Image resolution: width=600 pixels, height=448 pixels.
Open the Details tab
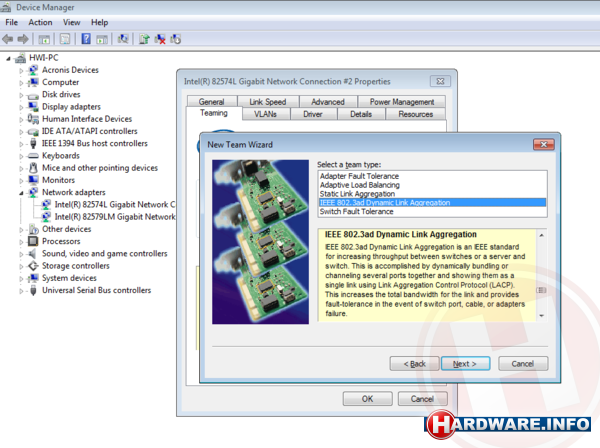coord(361,114)
